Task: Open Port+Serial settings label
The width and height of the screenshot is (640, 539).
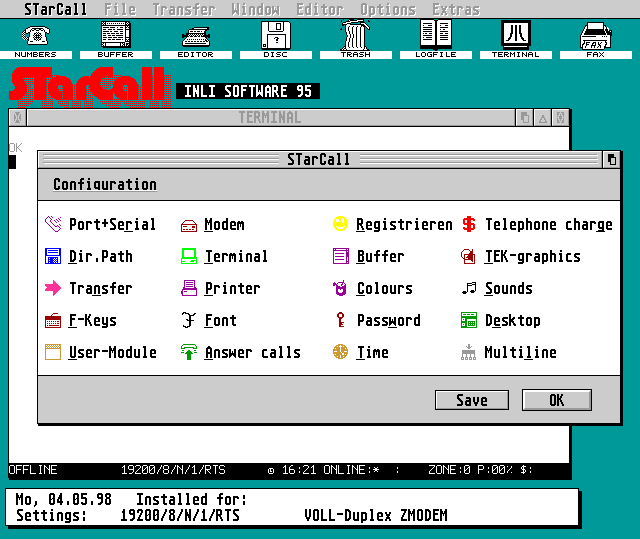Action: (x=112, y=224)
